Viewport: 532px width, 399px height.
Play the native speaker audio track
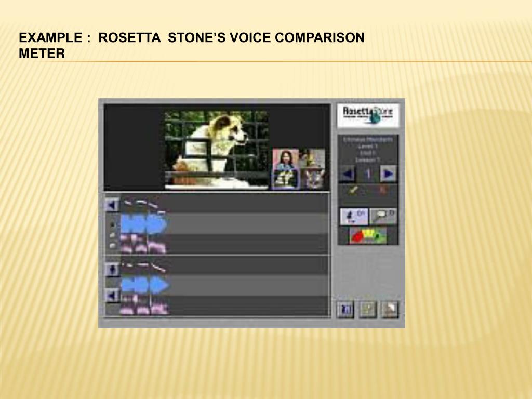(x=111, y=205)
